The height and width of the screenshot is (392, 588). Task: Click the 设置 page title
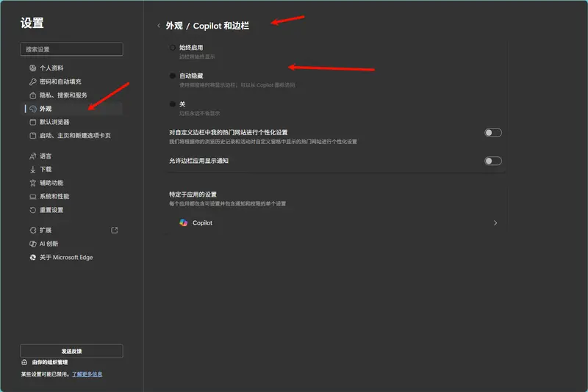pos(32,23)
